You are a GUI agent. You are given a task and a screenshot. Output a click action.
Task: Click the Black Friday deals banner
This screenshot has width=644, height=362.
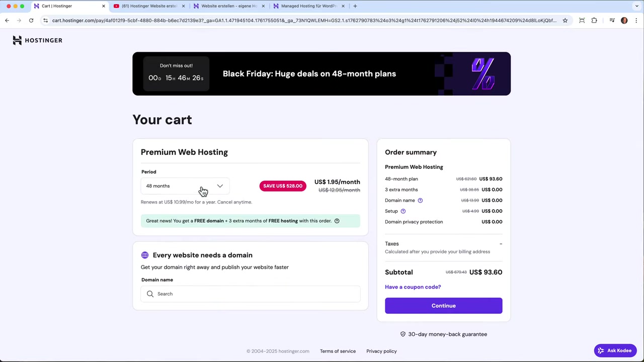click(321, 74)
